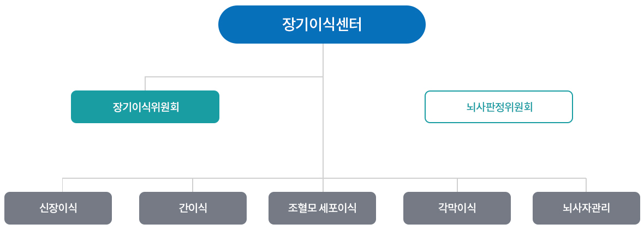Select the 뇌사자관리 gray box
The image size is (644, 230).
tap(586, 208)
